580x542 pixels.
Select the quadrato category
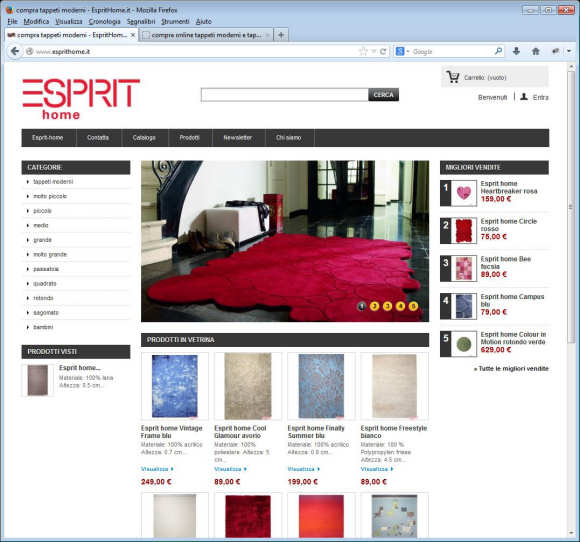[x=45, y=284]
